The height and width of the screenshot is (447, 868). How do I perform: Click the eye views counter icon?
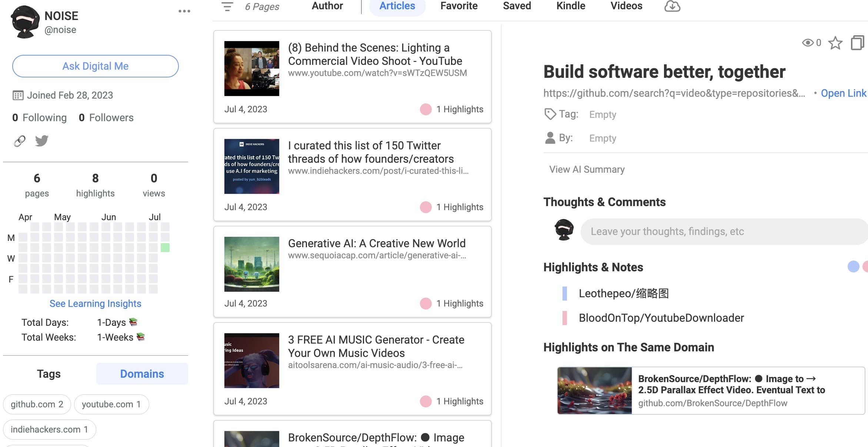[808, 43]
